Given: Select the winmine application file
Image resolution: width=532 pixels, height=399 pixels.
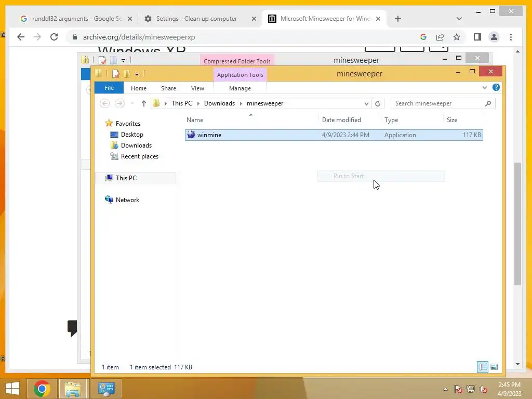Looking at the screenshot, I should click(334, 135).
